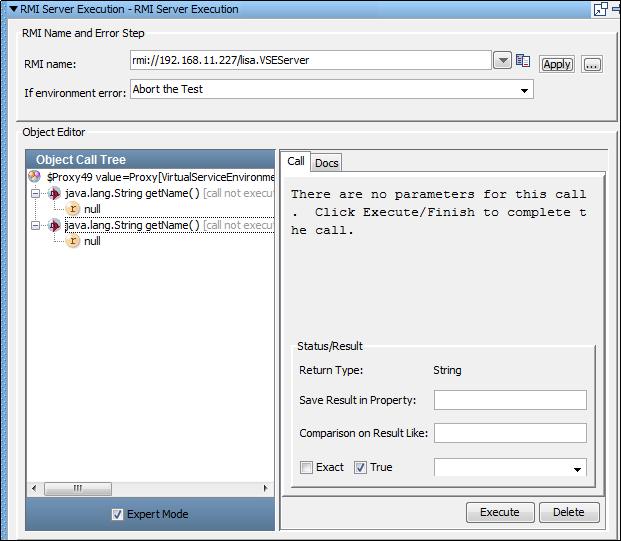Image resolution: width=621 pixels, height=541 pixels.
Task: Edit the RMI name text field
Action: tap(311, 60)
